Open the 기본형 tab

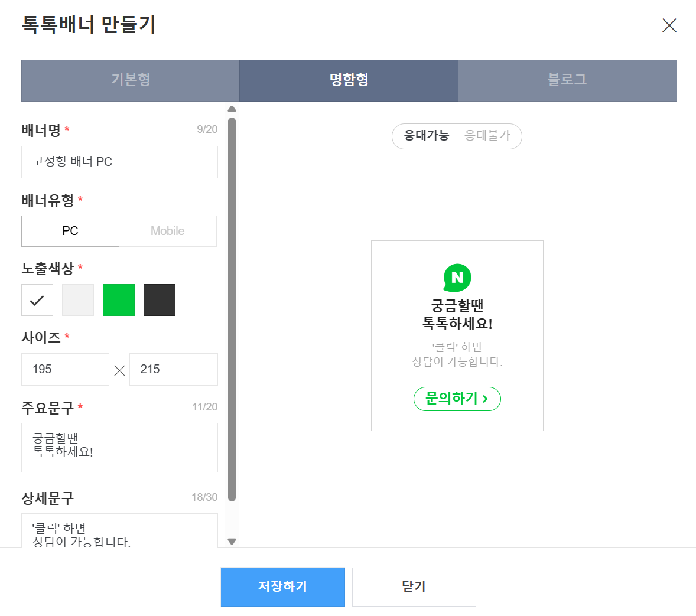click(131, 80)
